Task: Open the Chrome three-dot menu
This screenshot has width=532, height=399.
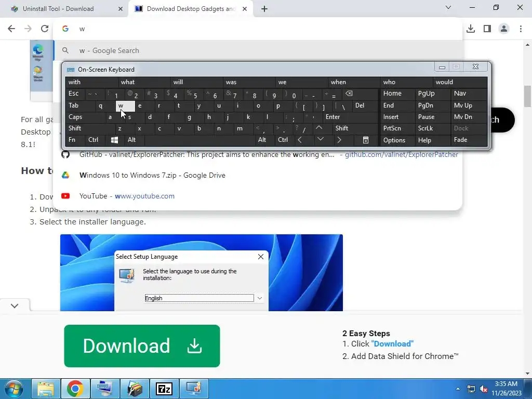Action: click(x=521, y=29)
